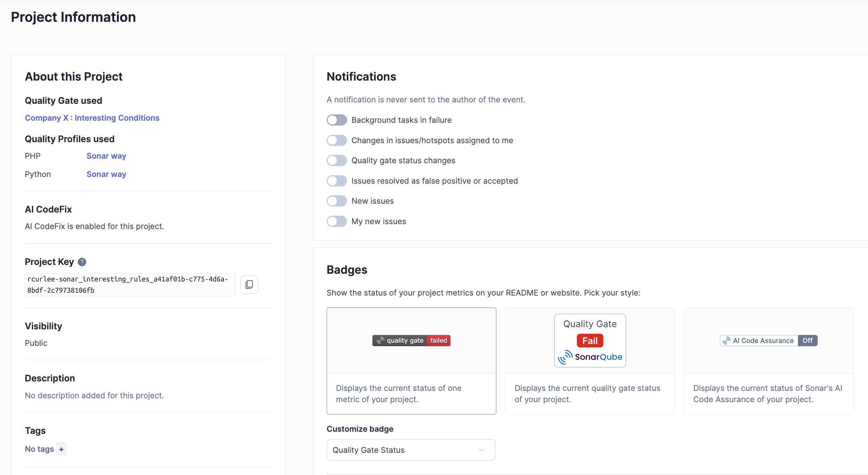
Task: Open Company X : Interesting Conditions link
Action: pyautogui.click(x=92, y=118)
